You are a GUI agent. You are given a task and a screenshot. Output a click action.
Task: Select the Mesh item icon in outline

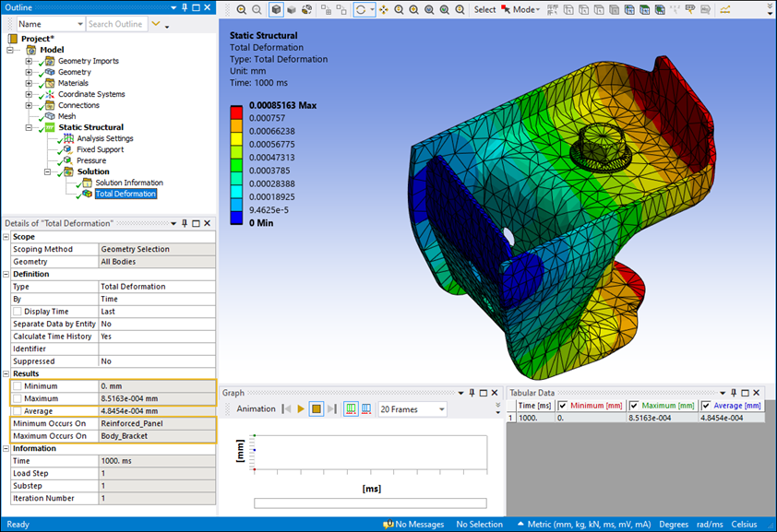[50, 116]
